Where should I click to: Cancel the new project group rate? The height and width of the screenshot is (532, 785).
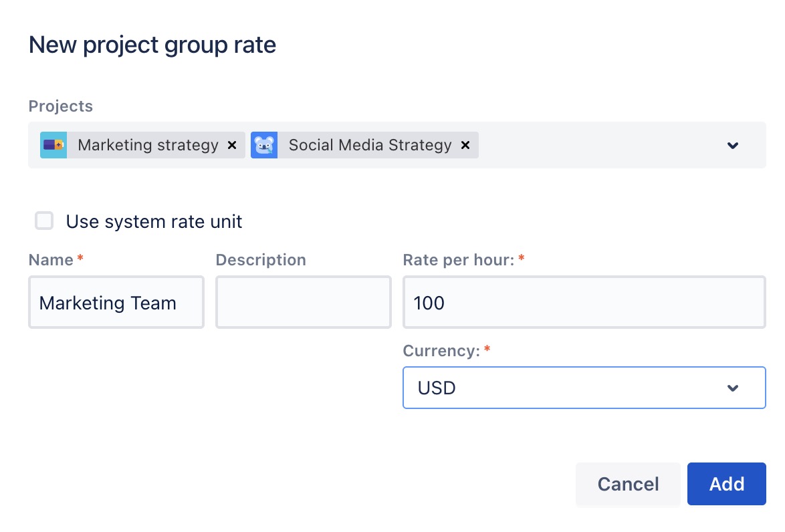pyautogui.click(x=628, y=484)
